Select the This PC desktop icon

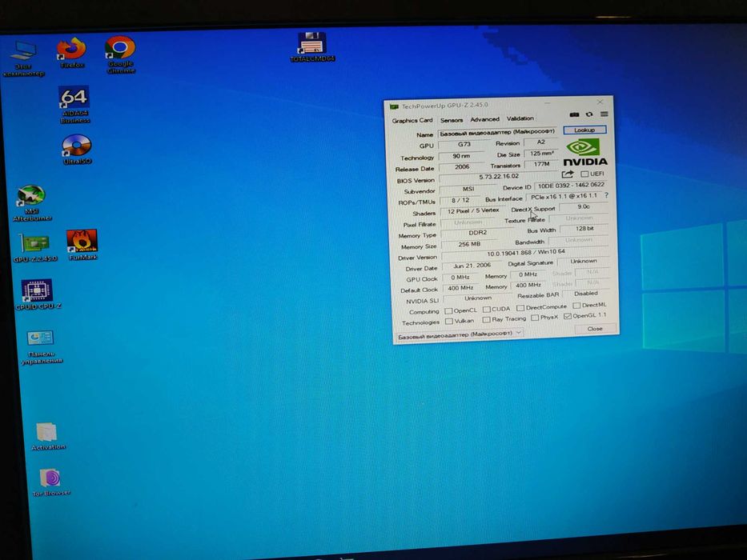[x=23, y=59]
